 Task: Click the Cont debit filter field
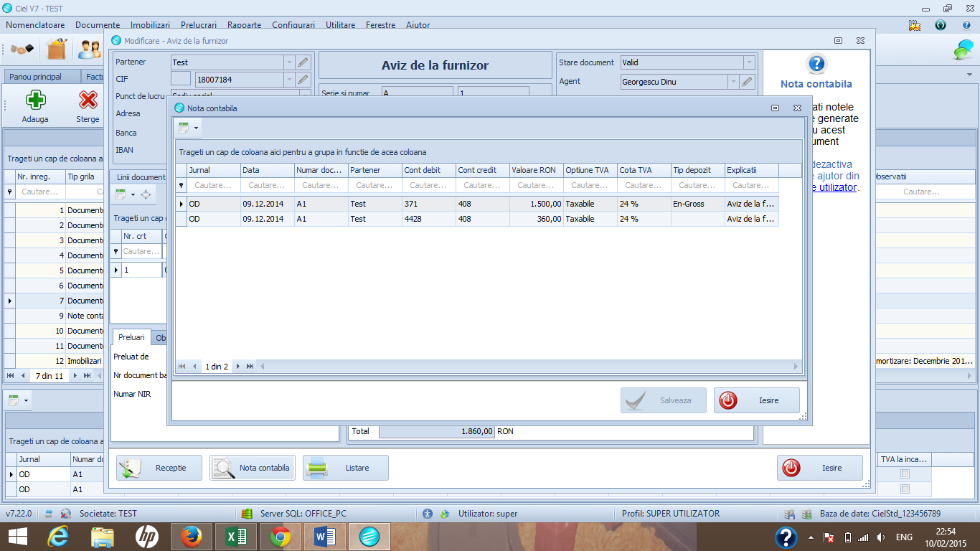pos(429,185)
